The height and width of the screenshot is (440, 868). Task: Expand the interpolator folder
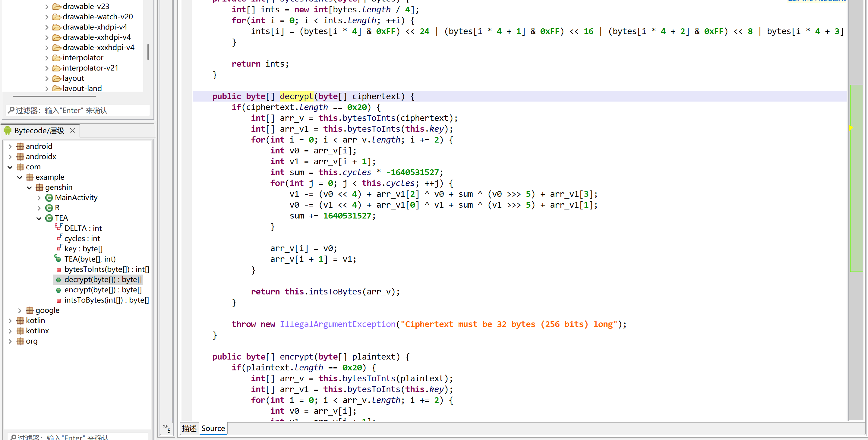[x=47, y=58]
